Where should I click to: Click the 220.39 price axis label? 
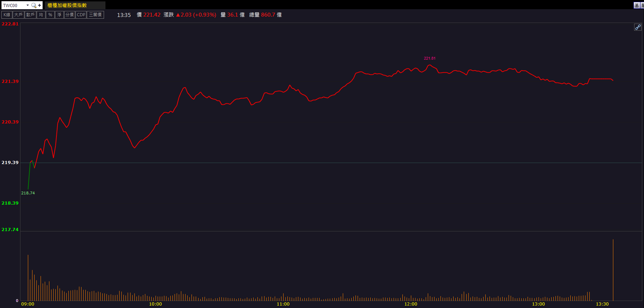(10, 122)
